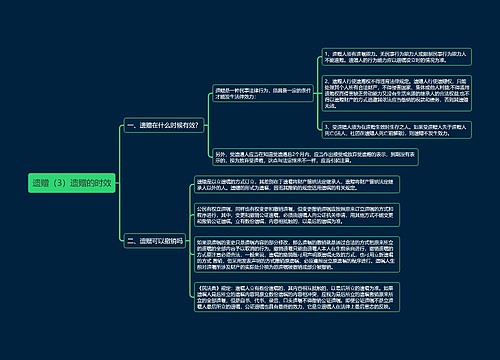Collapse children at section 二 node's right connector
This screenshot has height=360, width=500.
(x=188, y=241)
